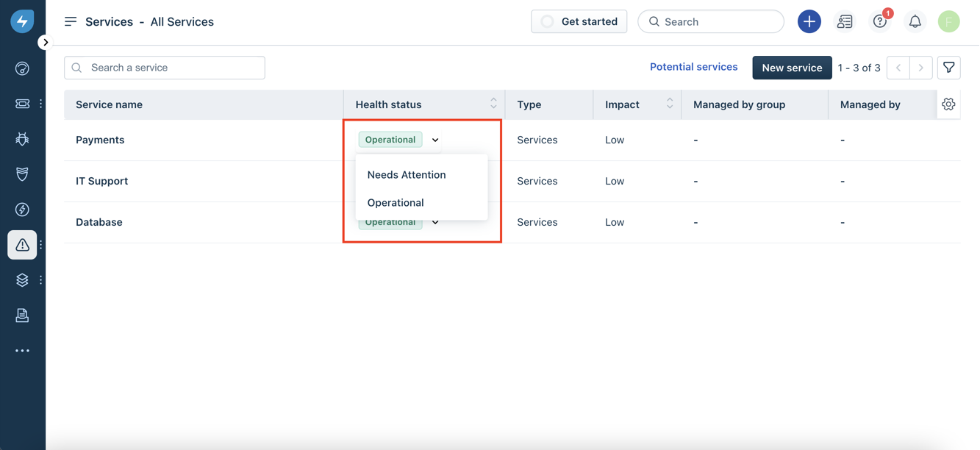
Task: Open Database health status dropdown arrow
Action: [x=435, y=222]
